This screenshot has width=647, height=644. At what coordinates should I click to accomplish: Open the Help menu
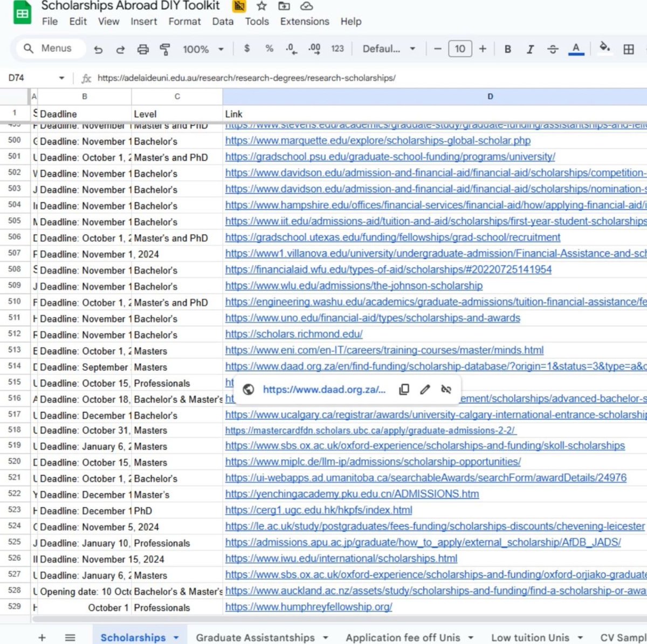[351, 22]
